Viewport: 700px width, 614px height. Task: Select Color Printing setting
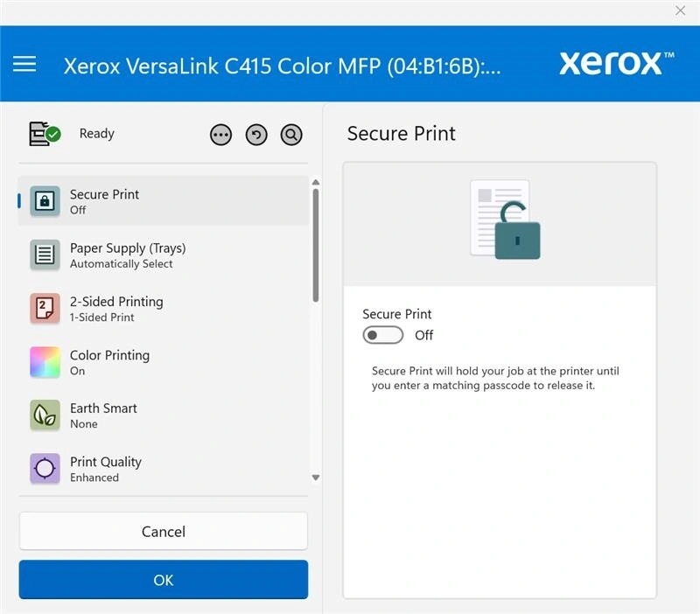pos(164,362)
